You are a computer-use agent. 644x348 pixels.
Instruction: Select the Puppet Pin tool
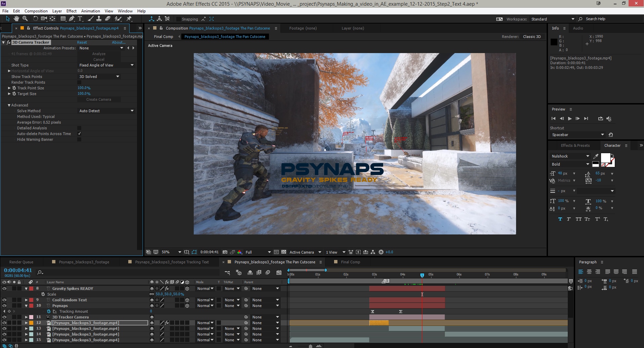coord(129,19)
